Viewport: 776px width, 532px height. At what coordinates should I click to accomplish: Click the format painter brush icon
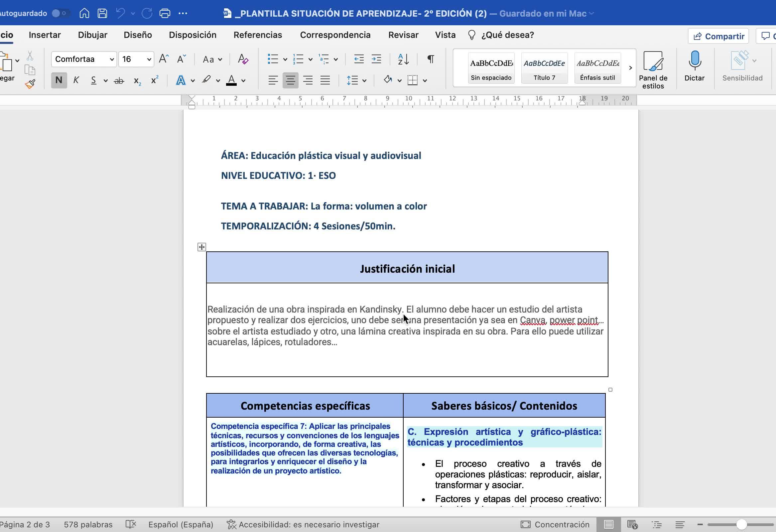[30, 83]
